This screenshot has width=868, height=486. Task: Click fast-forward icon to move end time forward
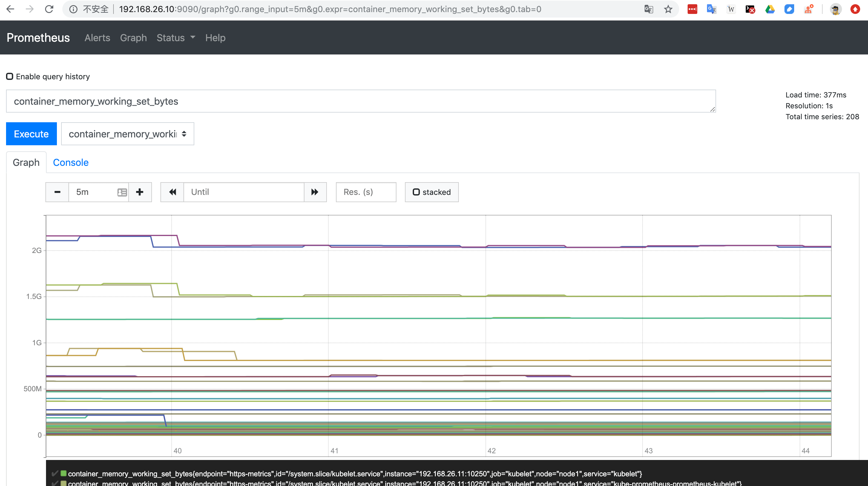315,192
